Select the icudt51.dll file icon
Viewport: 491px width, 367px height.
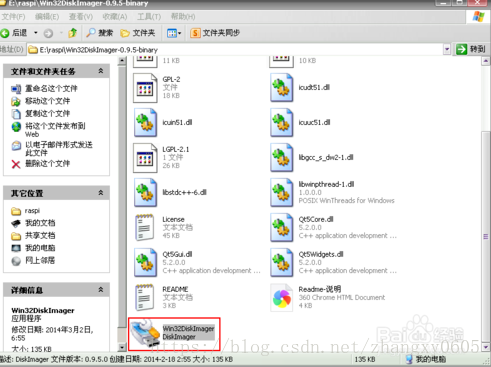pyautogui.click(x=282, y=88)
